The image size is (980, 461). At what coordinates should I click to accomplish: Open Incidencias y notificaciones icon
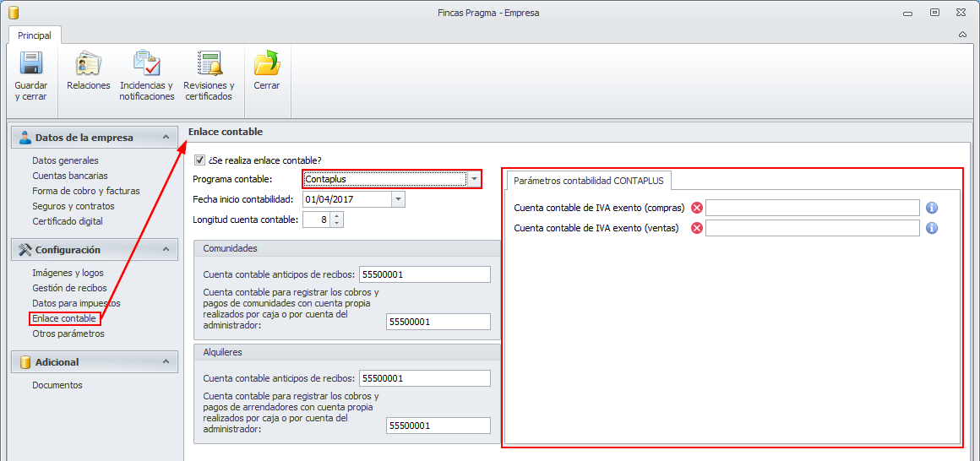tap(147, 62)
